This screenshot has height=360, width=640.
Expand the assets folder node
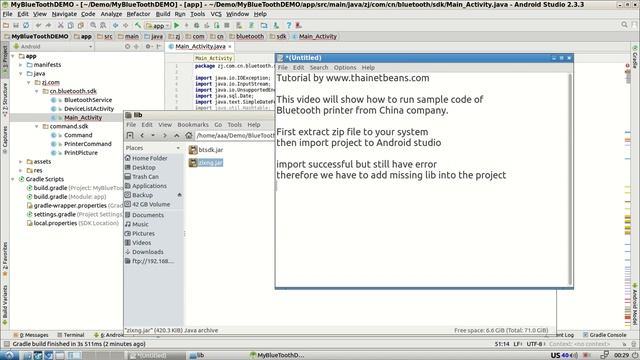(x=21, y=162)
